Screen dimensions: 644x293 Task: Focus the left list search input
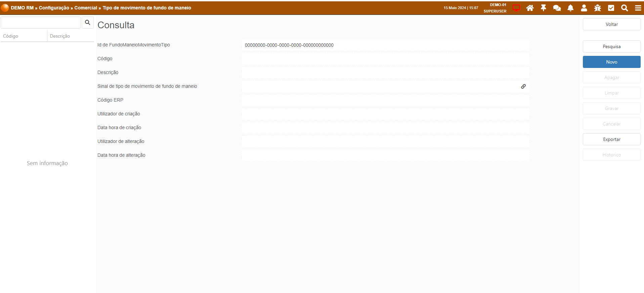(x=41, y=23)
